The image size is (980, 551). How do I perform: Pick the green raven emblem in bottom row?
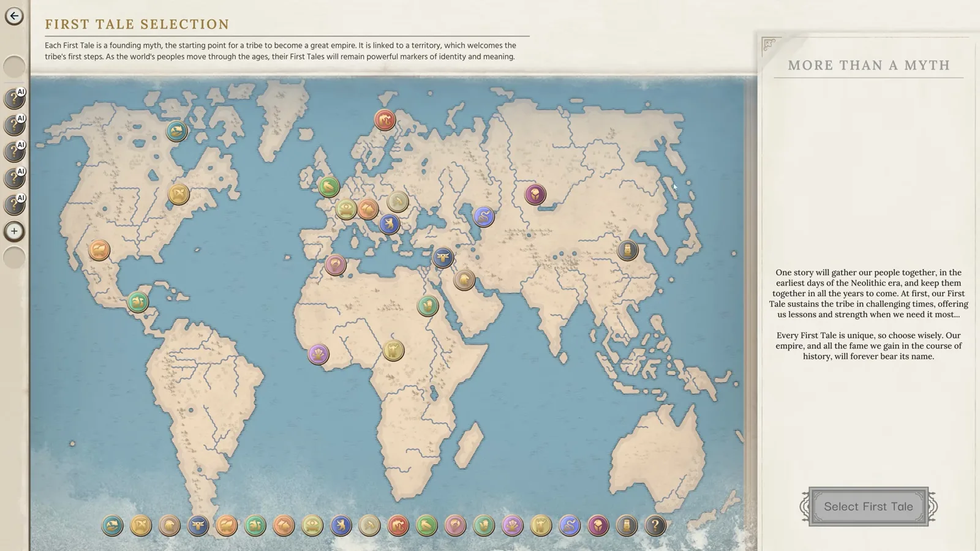[427, 525]
